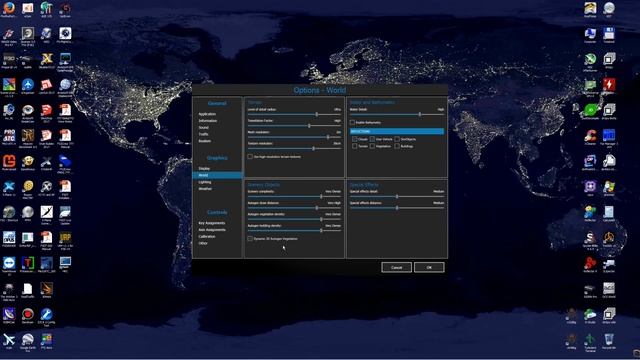
Task: Open the Firefox desktop icon
Action: 9,8
